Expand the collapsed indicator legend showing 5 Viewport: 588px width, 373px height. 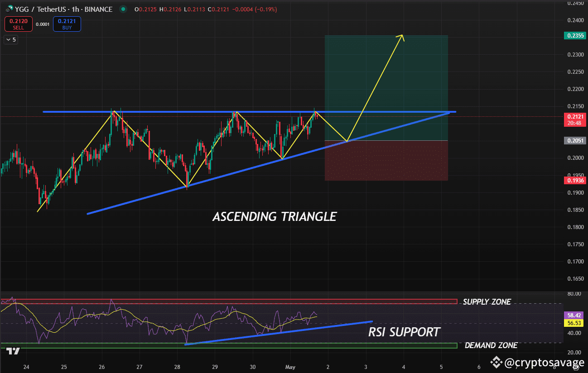[10, 40]
